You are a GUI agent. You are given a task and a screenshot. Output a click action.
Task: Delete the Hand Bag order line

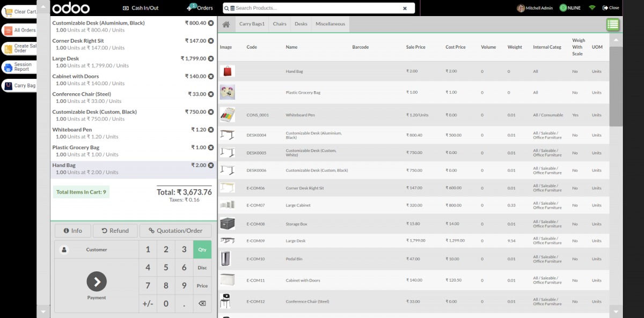[x=211, y=165]
